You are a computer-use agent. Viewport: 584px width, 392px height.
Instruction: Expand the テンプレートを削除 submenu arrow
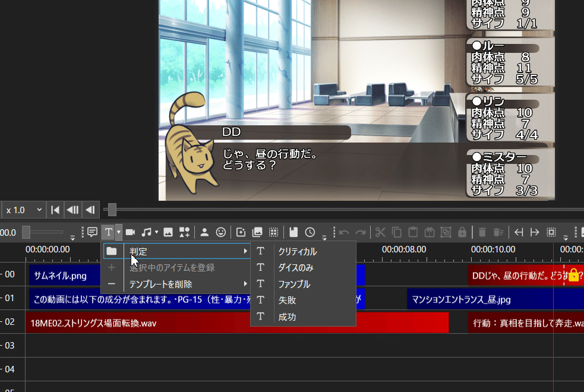tap(245, 284)
